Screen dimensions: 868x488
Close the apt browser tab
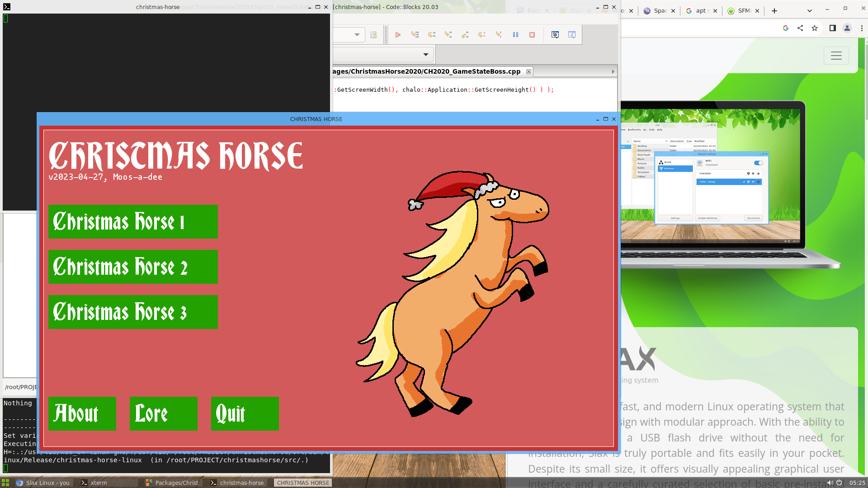click(x=715, y=11)
